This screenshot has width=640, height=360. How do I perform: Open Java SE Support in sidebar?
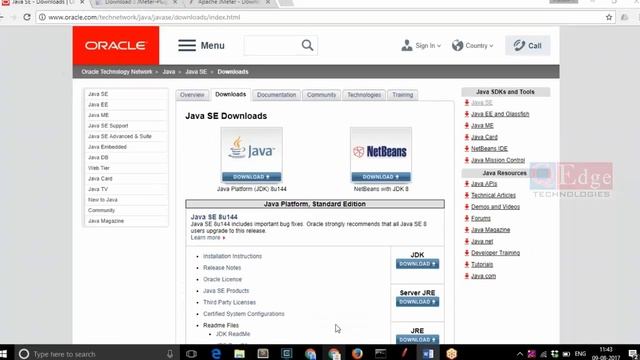tap(108, 126)
